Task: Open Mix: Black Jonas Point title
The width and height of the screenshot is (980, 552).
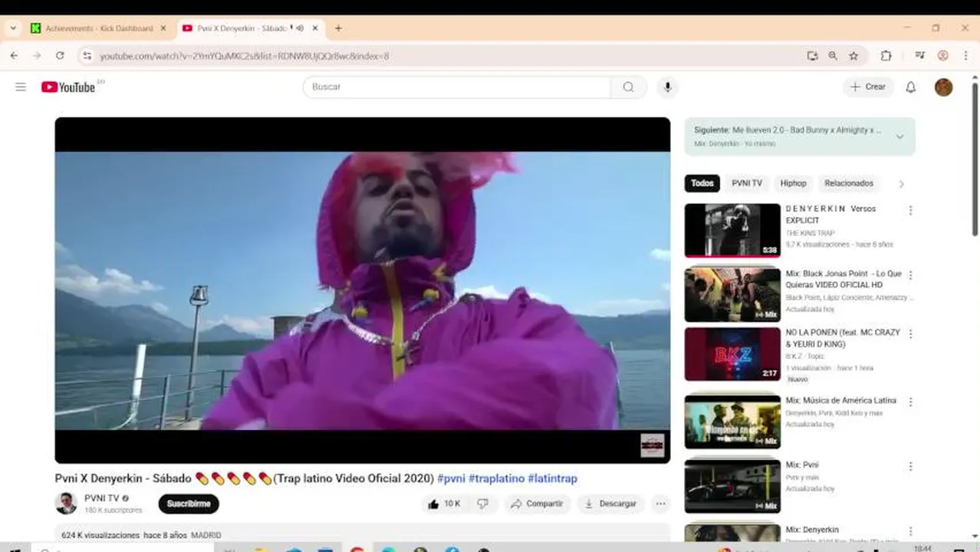Action: [844, 279]
